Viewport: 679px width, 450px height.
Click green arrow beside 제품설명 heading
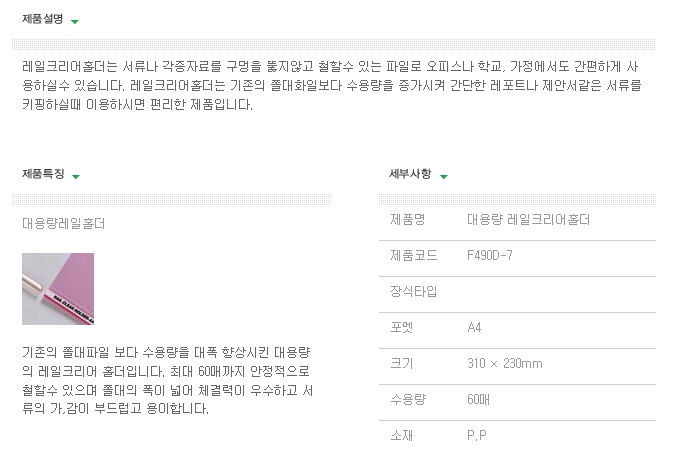[x=75, y=22]
